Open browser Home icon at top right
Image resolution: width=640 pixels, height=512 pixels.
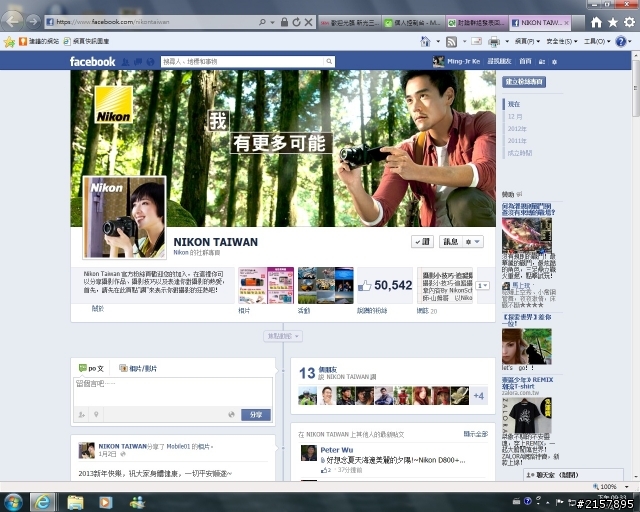point(596,22)
